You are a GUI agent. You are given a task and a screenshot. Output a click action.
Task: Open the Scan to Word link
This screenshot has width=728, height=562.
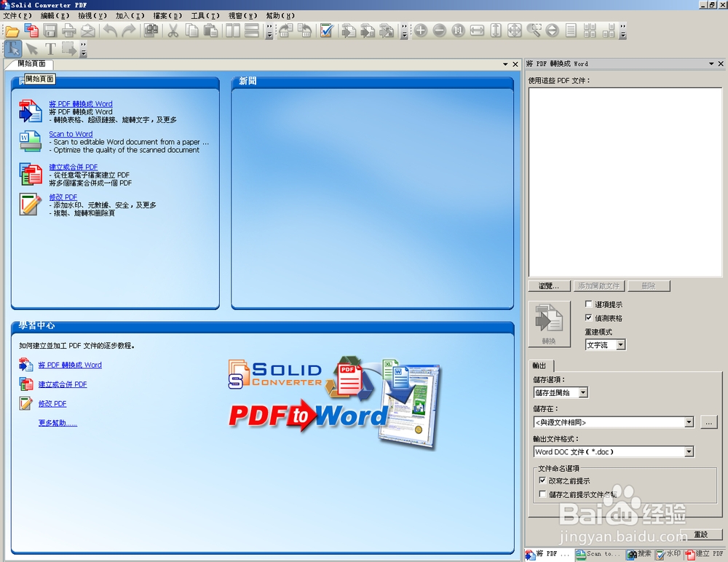point(71,134)
